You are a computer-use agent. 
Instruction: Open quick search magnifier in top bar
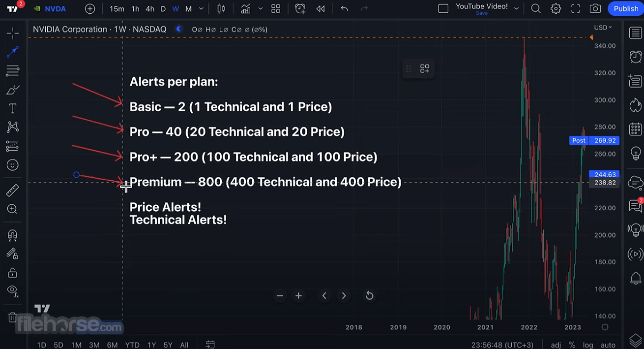(536, 9)
